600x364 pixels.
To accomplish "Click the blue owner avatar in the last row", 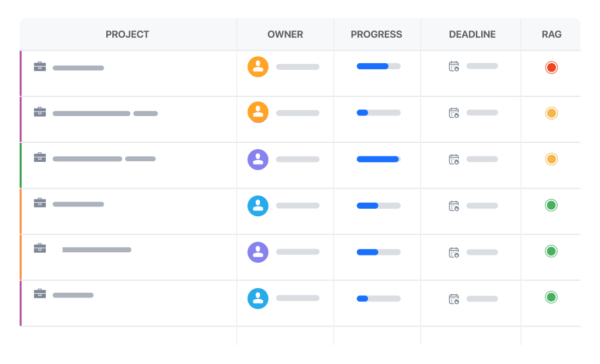I will point(258,299).
